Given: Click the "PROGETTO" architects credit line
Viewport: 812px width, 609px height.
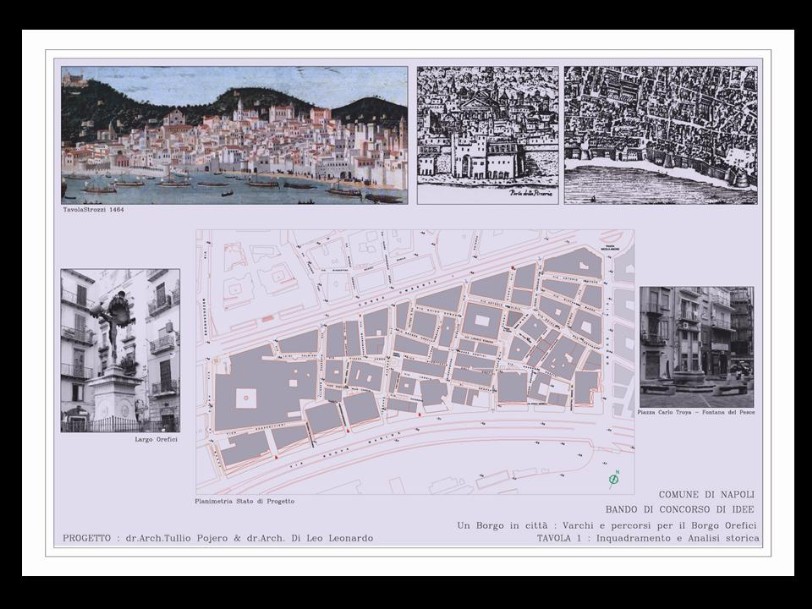Looking at the screenshot, I should pyautogui.click(x=218, y=538).
